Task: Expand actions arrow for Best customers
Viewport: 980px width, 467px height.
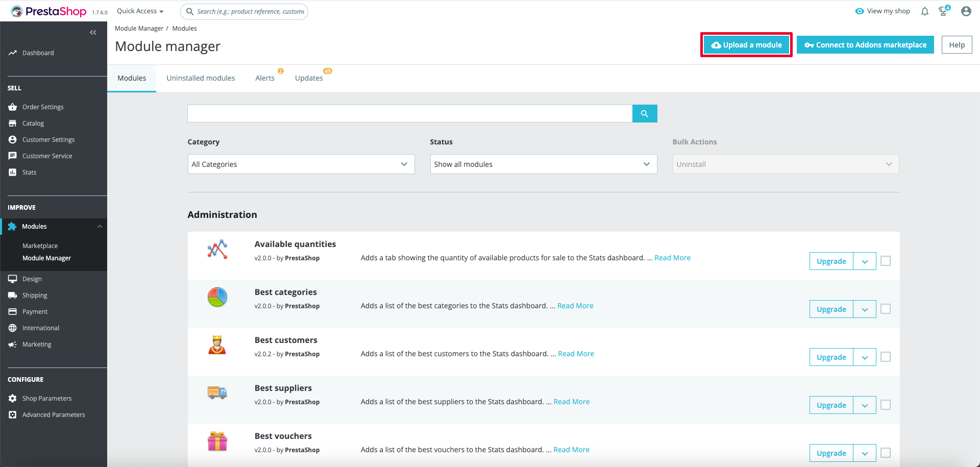Action: point(865,357)
